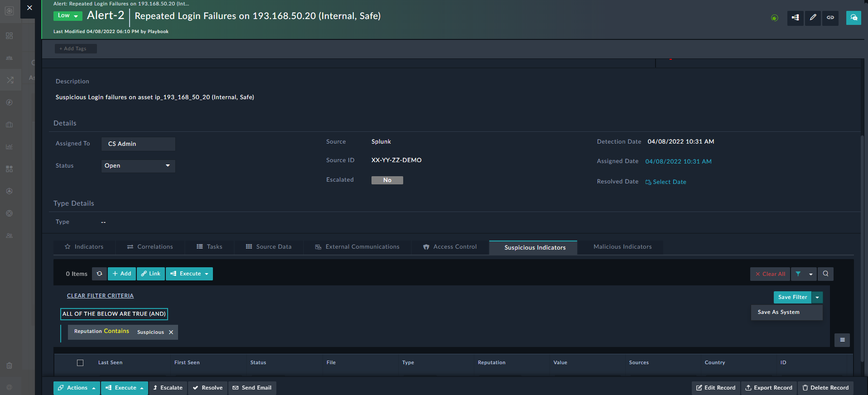Screen dimensions: 868x395
Task: Click the magnifier search icon in grid toolbar
Action: click(826, 274)
